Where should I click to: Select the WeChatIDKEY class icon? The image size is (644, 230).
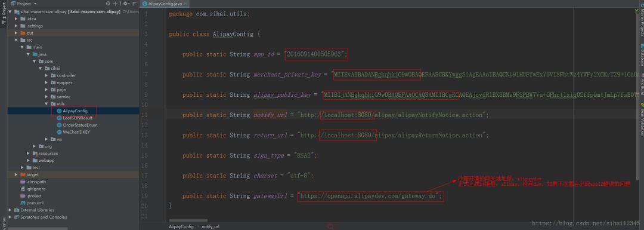(x=59, y=132)
